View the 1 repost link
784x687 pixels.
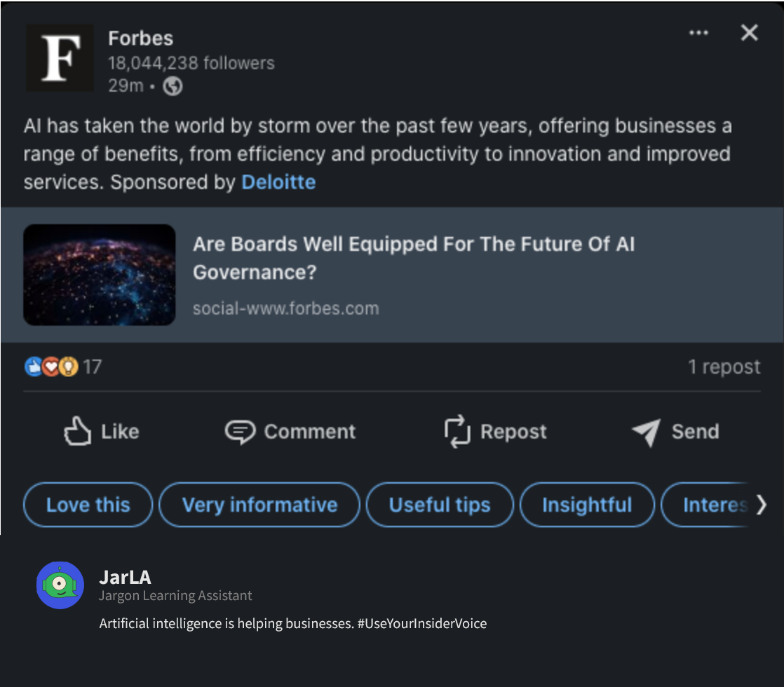(x=724, y=367)
